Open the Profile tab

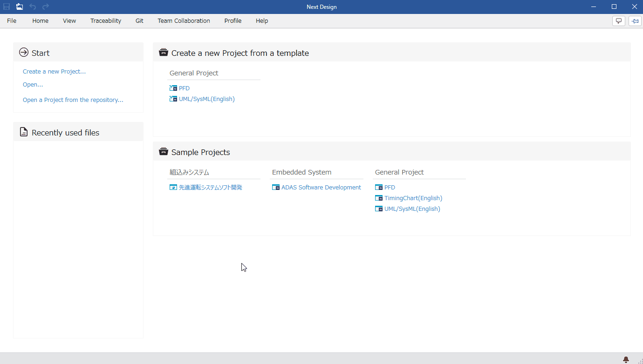233,21
